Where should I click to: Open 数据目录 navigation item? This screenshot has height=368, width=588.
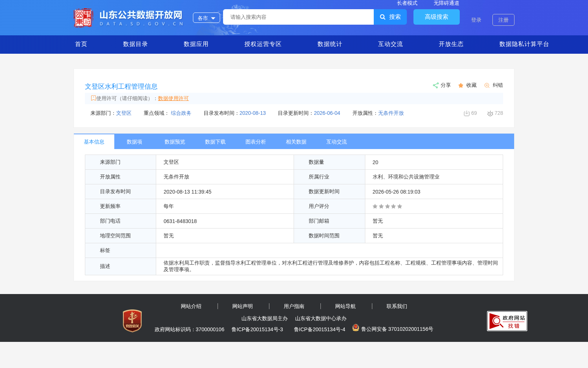[x=135, y=44]
